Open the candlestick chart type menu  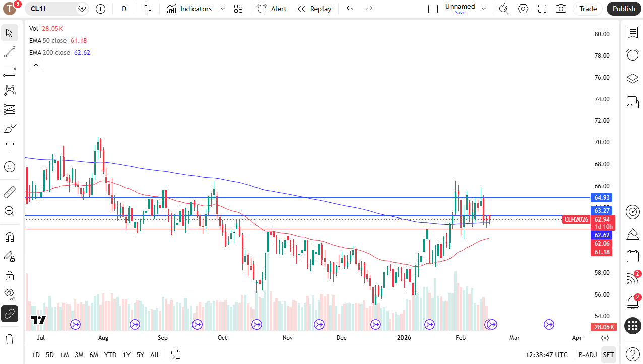click(x=148, y=9)
